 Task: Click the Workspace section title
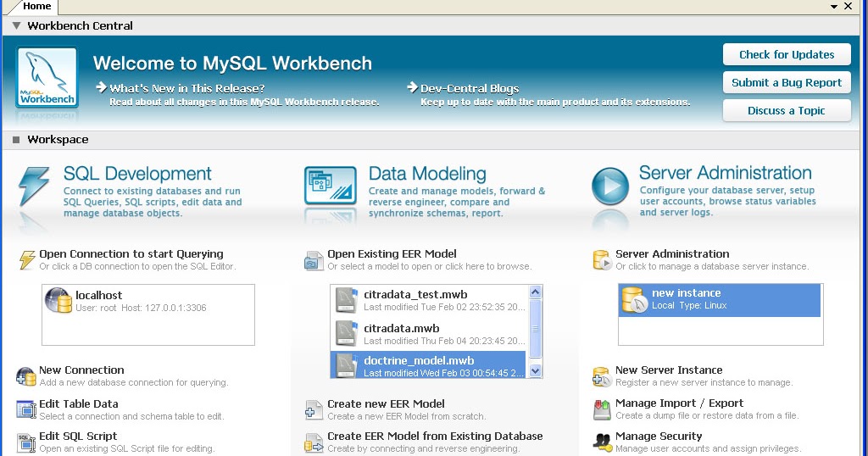point(58,140)
